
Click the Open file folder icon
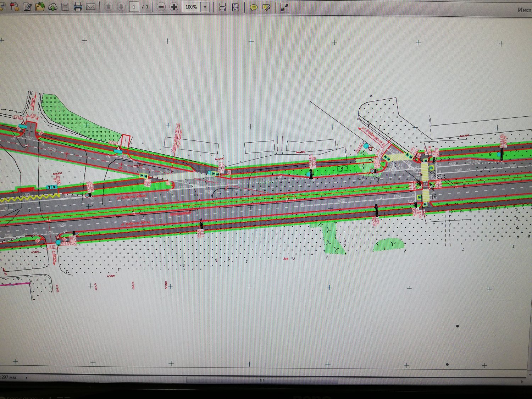40,7
